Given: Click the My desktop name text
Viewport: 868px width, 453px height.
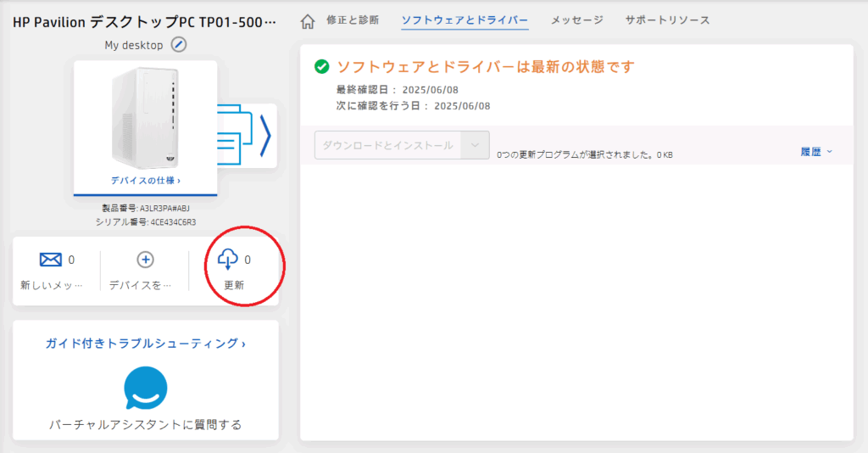Looking at the screenshot, I should (133, 45).
